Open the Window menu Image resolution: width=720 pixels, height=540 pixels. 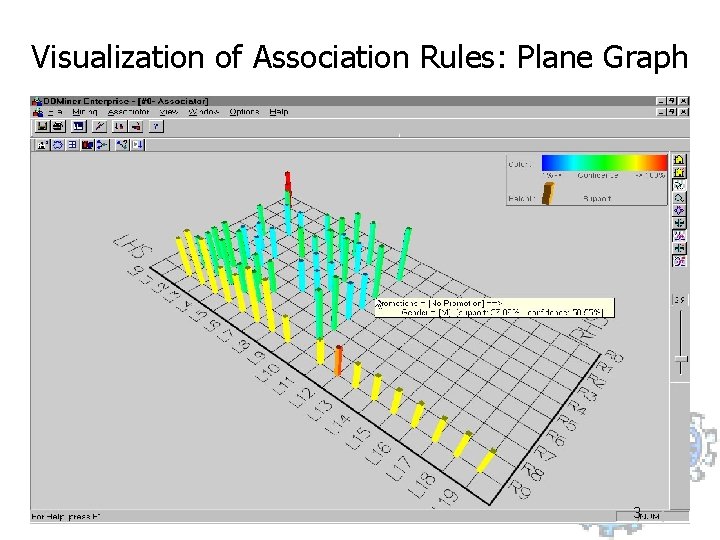(203, 112)
